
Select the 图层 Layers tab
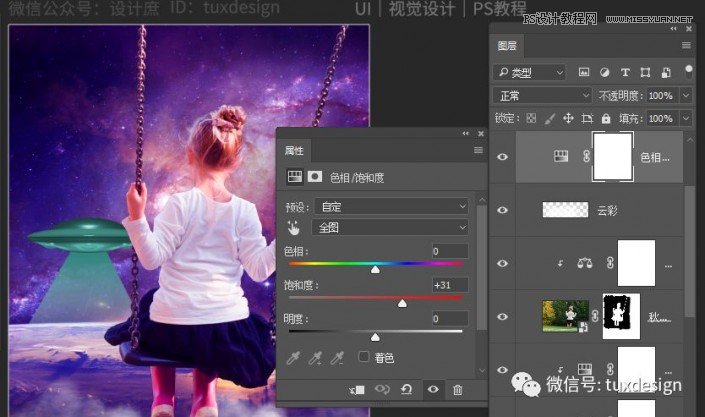click(x=507, y=45)
